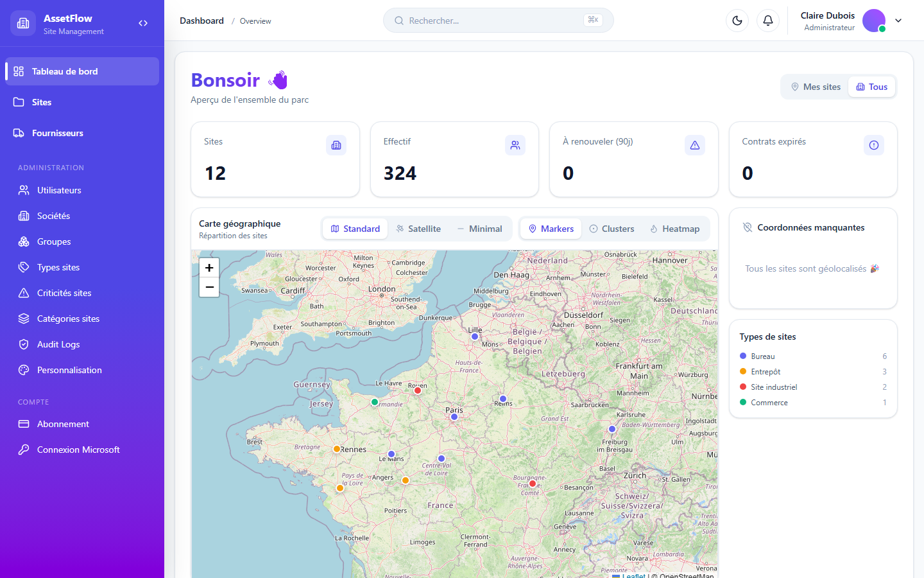Go to Sociétés administration page
Screen dimensions: 924x578
tap(82, 216)
